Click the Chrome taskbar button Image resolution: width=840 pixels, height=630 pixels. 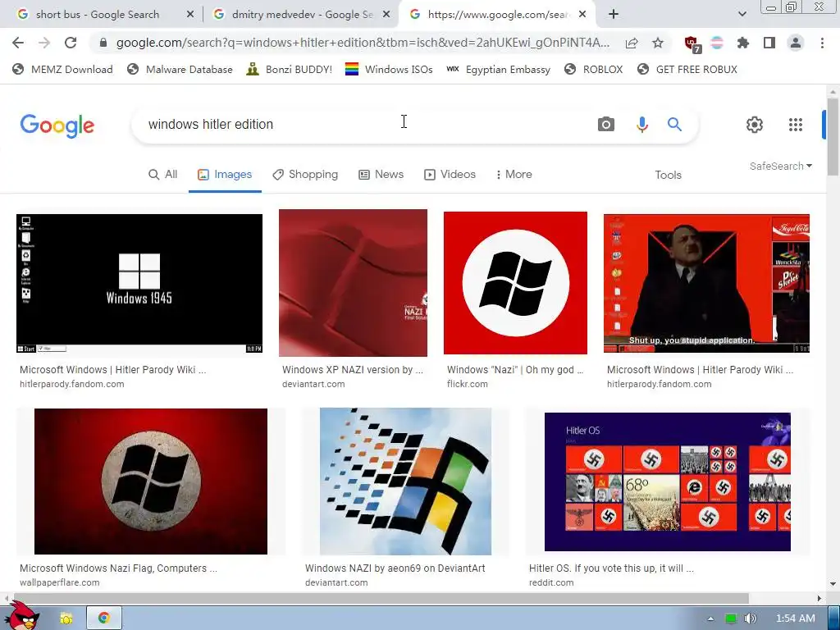coord(104,619)
